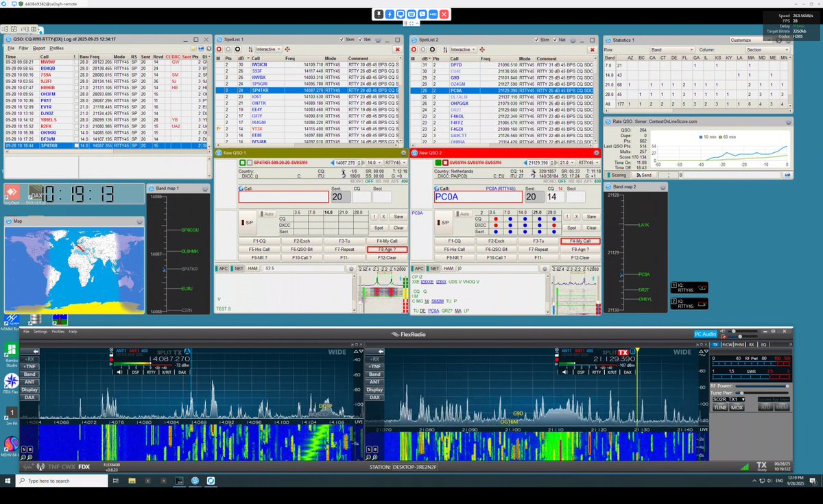Open RTTY45 mode dropdown in New QSO 2

589,163
